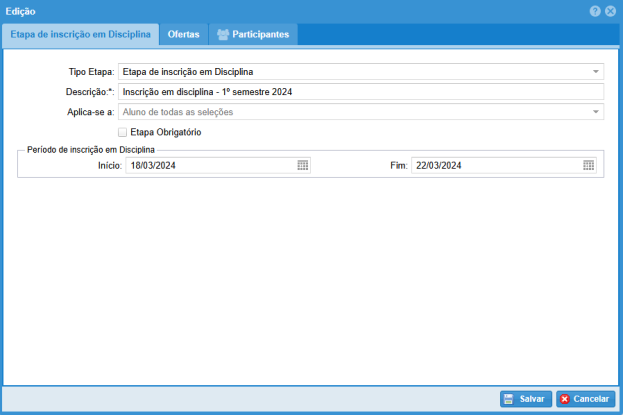Open the Participantes tab label
The width and height of the screenshot is (623, 415).
[x=261, y=34]
